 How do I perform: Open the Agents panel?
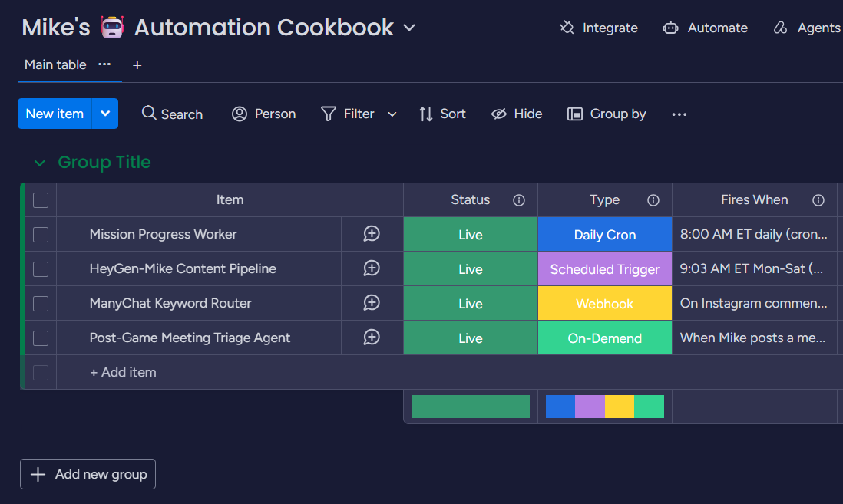point(806,28)
